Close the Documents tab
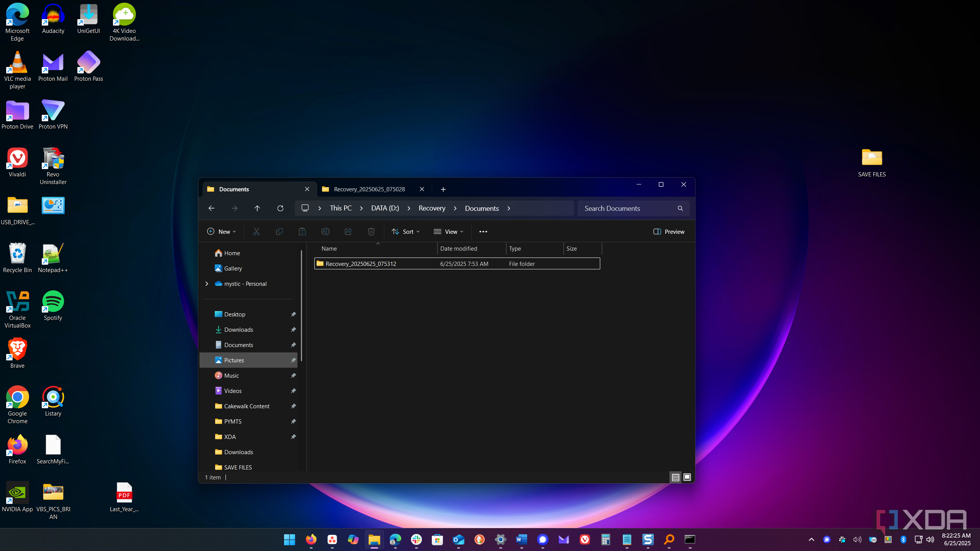Viewport: 980px width, 551px height. [307, 189]
